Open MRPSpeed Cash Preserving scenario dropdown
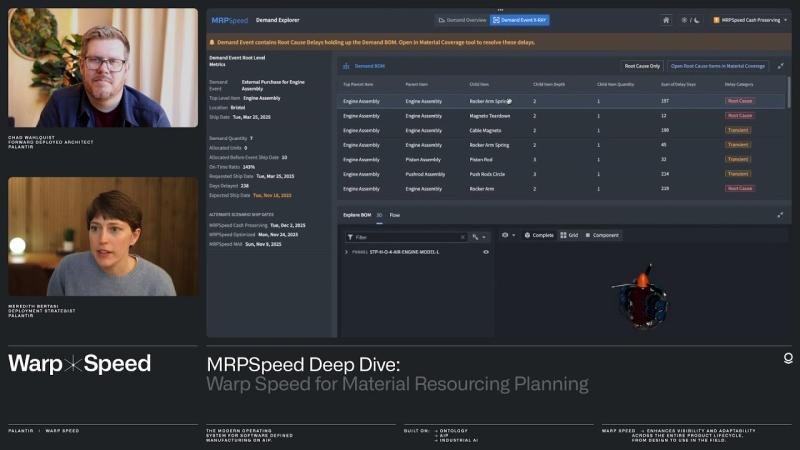This screenshot has height=450, width=800. point(750,20)
